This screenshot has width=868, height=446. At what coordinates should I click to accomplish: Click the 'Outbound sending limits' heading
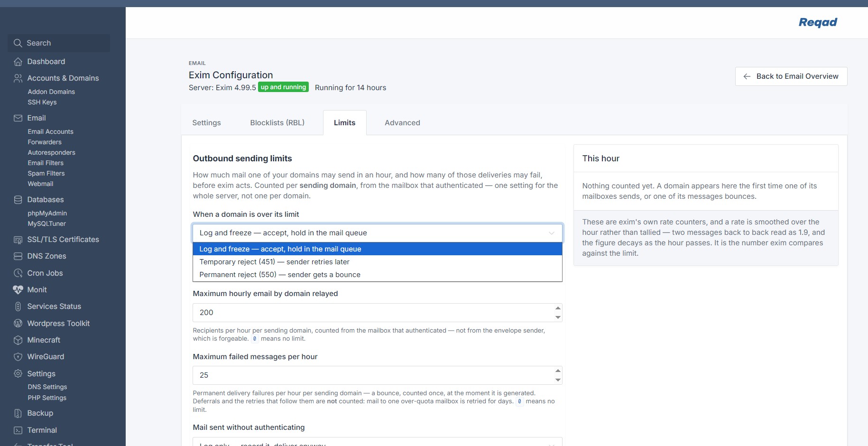click(242, 158)
